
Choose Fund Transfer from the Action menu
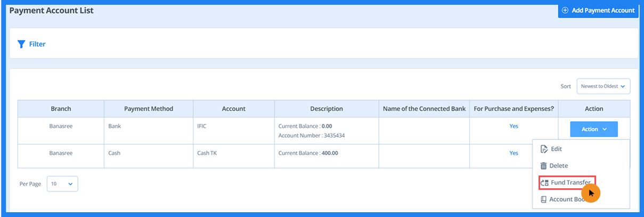pyautogui.click(x=566, y=182)
